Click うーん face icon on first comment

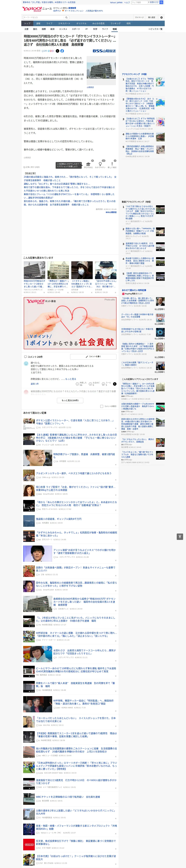pos(103,384)
